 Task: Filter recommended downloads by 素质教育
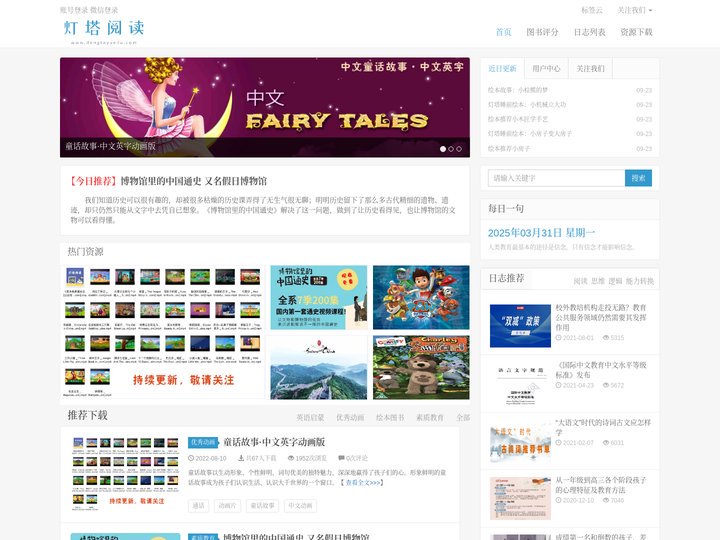point(430,417)
